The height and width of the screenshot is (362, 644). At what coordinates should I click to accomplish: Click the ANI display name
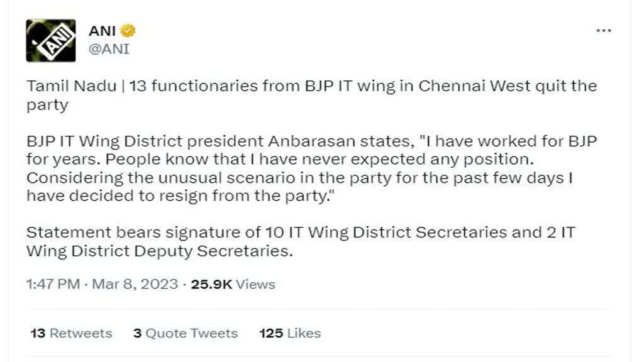(x=102, y=29)
